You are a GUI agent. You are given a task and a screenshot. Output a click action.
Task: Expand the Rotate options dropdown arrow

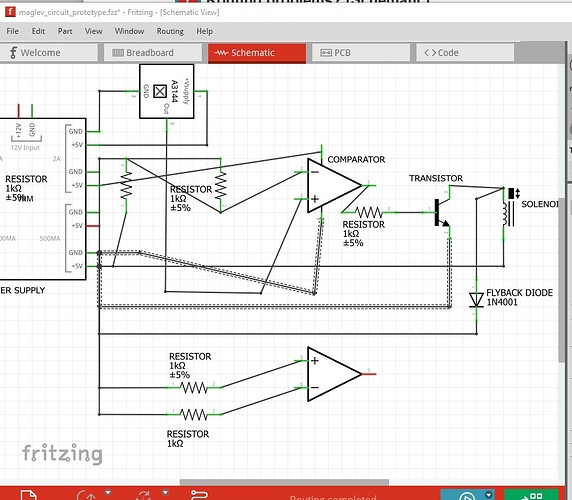tap(108, 492)
